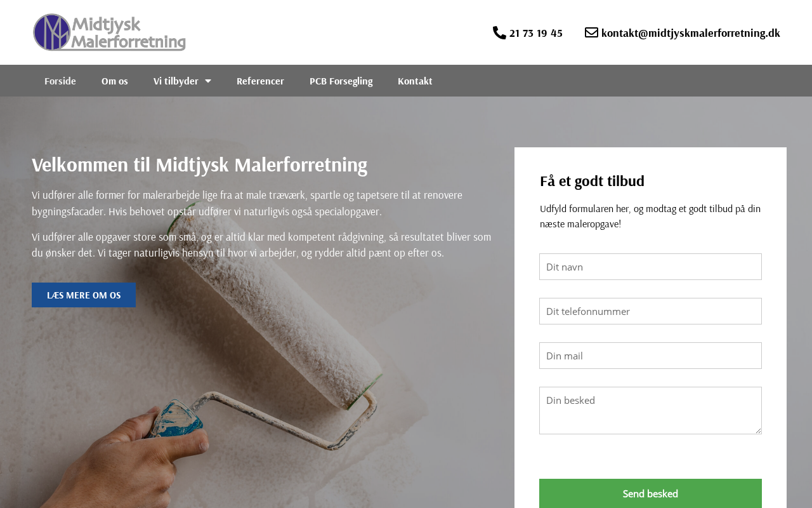Click the Send besked button

click(650, 493)
